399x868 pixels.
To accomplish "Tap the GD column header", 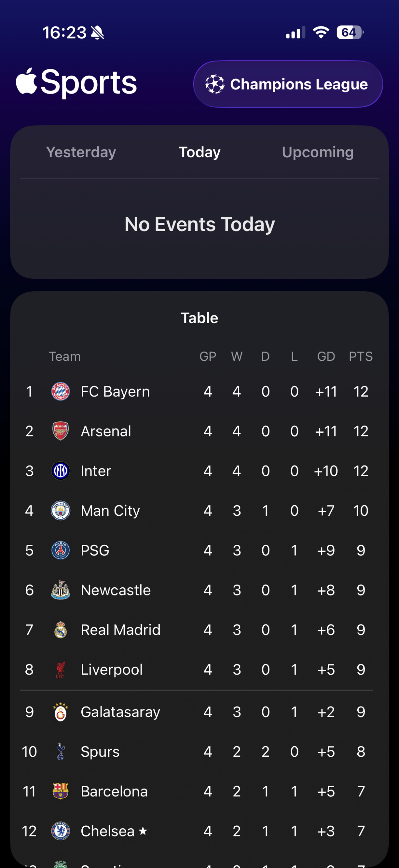I will (x=326, y=357).
